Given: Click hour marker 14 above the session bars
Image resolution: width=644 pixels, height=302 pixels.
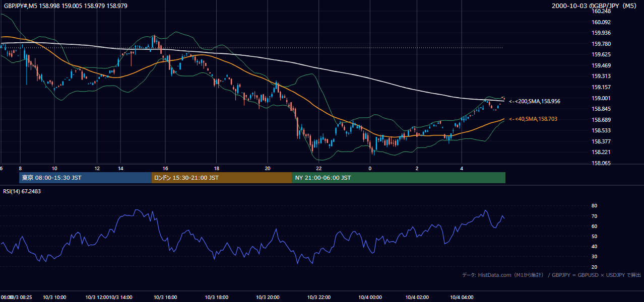Looking at the screenshot, I should (x=120, y=168).
